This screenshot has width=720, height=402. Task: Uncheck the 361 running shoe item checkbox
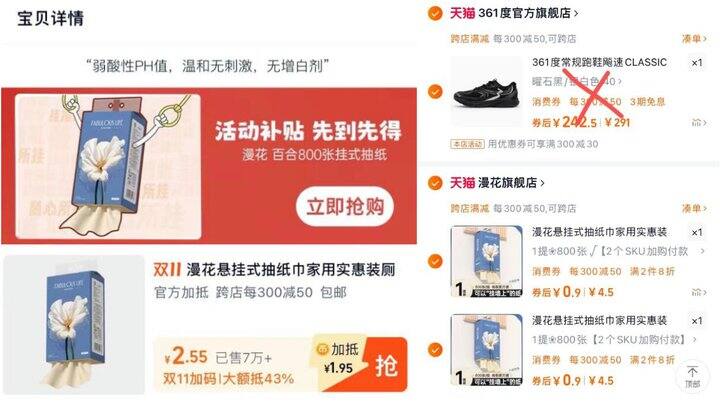tap(435, 91)
